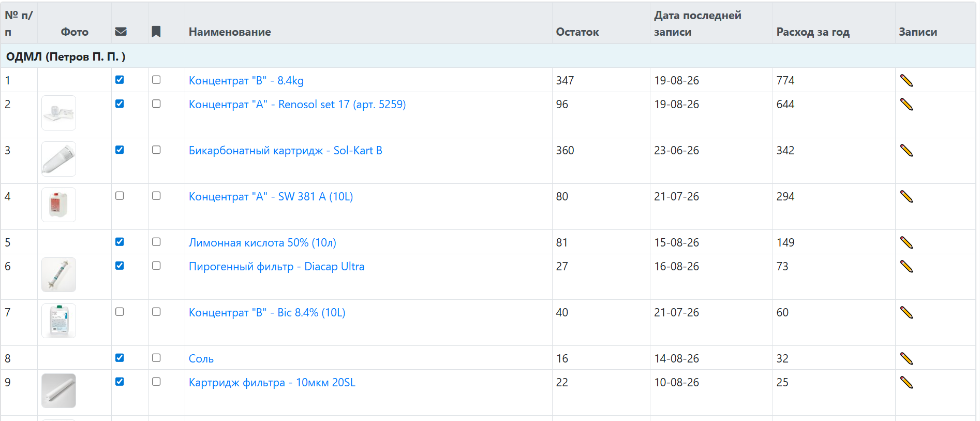
Task: Edit records for Sol-Kart B row
Action: click(906, 150)
